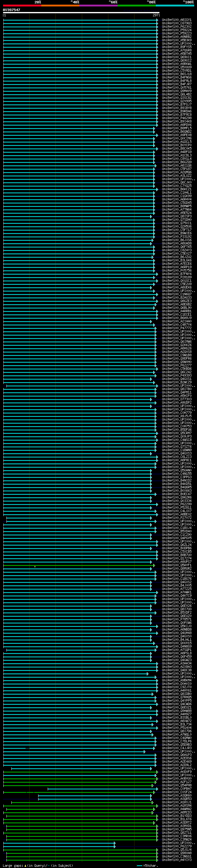Select UniRef100_P62279 label
This screenshot has width=197, height=868.
tap(176, 846)
